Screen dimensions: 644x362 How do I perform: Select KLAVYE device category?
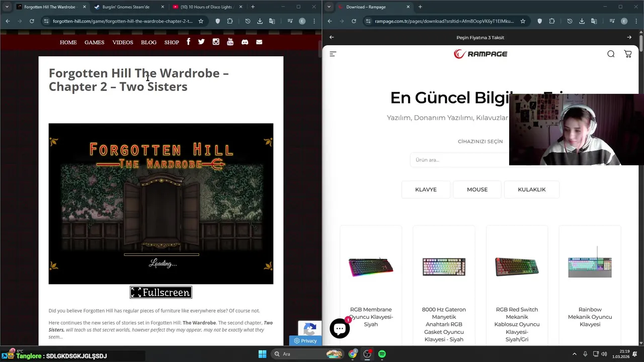426,190
